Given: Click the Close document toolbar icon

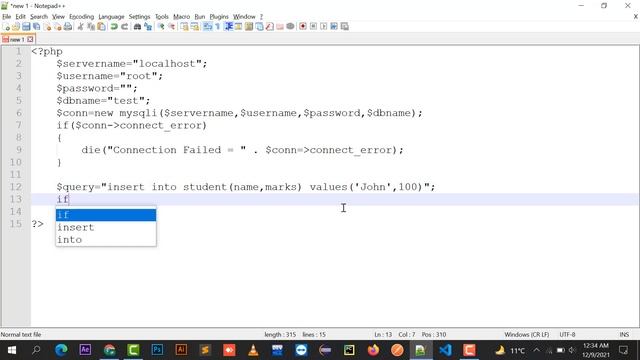Looking at the screenshot, I should (47, 27).
